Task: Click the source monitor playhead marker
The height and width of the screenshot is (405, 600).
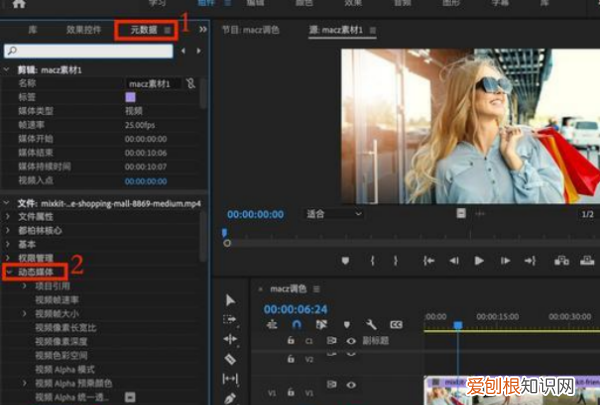Action: point(225,232)
